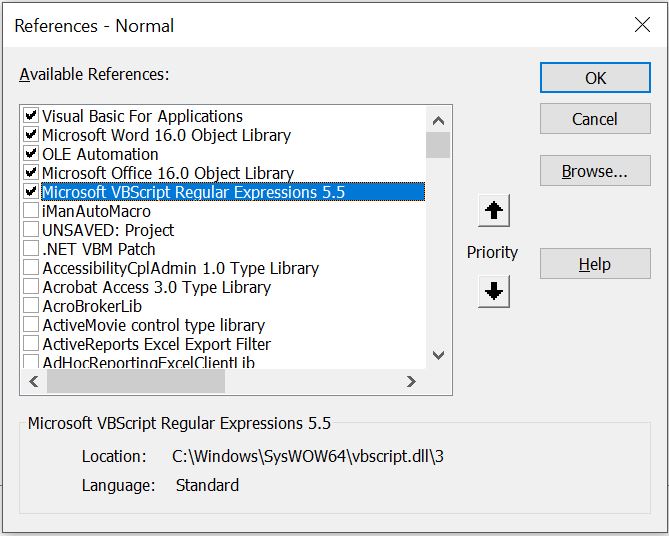Image resolution: width=669 pixels, height=536 pixels.
Task: Select the Microsoft Office 16.0 Object Library row
Action: click(168, 173)
